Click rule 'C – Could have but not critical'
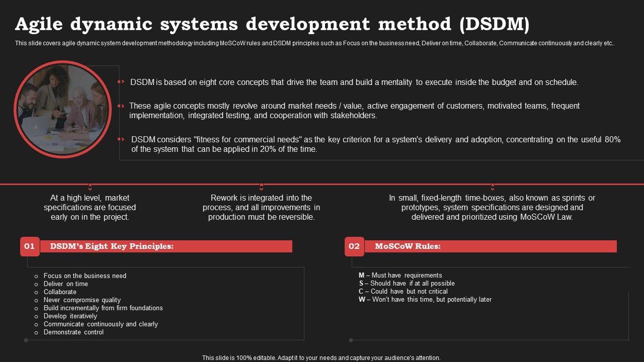This screenshot has width=644, height=362. (403, 292)
